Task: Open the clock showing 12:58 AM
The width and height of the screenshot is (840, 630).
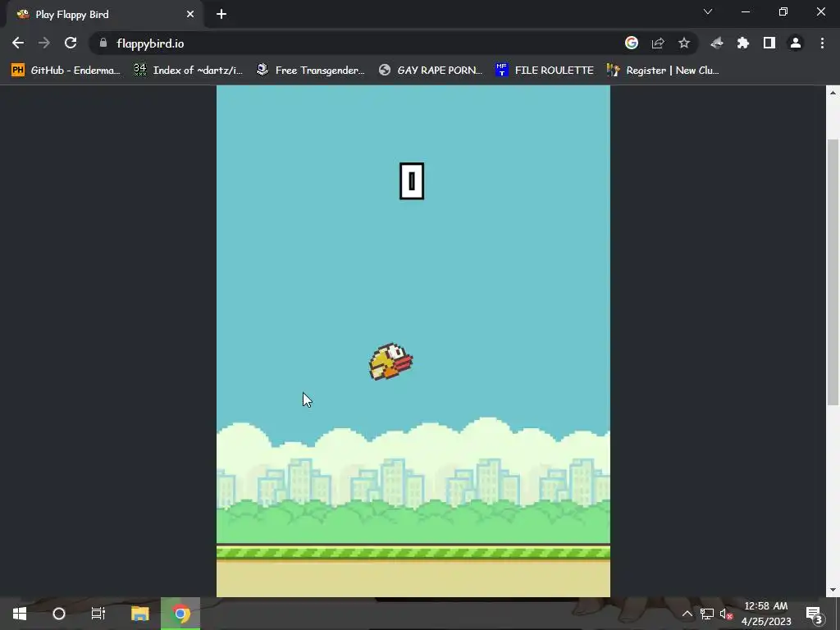Action: (x=766, y=614)
